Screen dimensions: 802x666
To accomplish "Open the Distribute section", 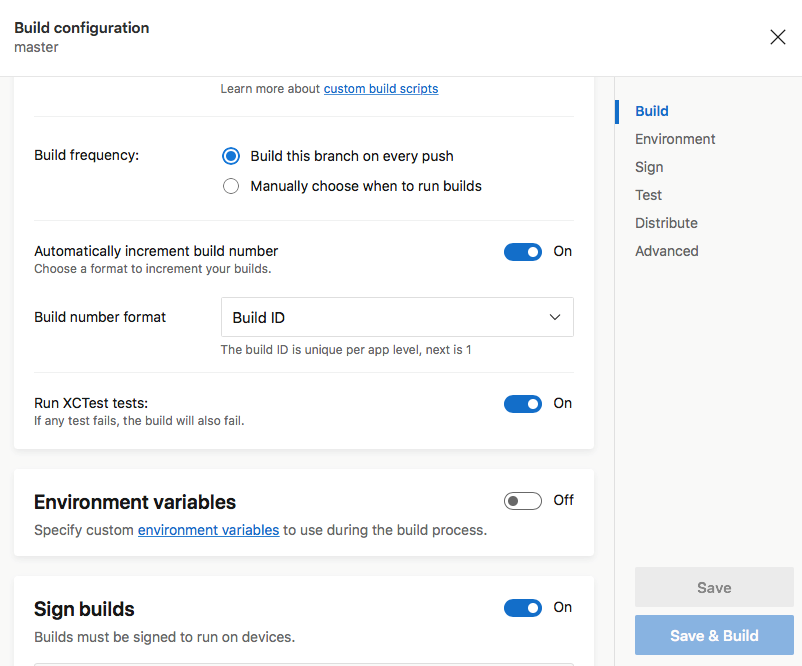I will coord(666,223).
